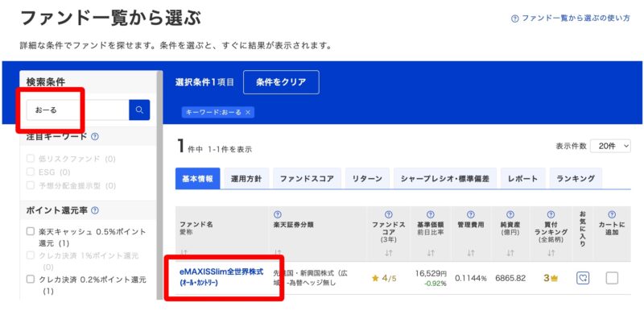This screenshot has height=319, width=644.
Task: Sort by 純資産 column arrows
Action: [x=510, y=253]
